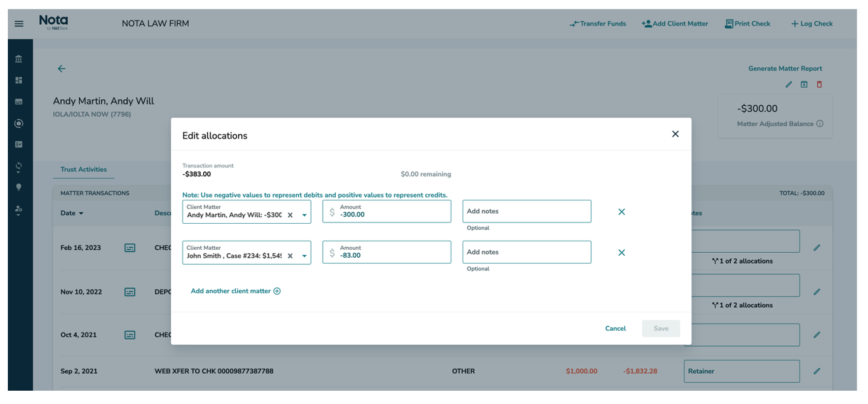The height and width of the screenshot is (404, 868).
Task: Expand the Date column sort dropdown
Action: [82, 213]
